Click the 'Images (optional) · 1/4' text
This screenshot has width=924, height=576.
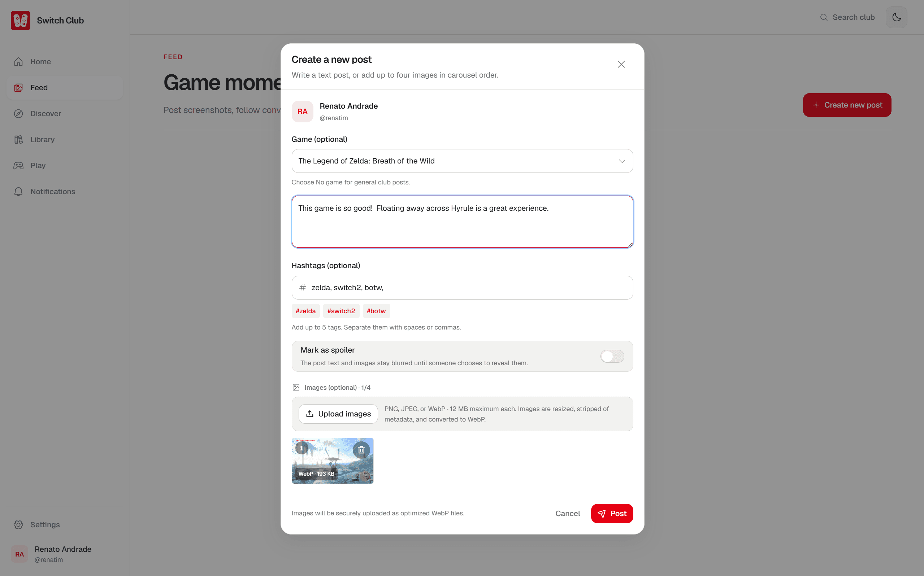click(x=337, y=388)
